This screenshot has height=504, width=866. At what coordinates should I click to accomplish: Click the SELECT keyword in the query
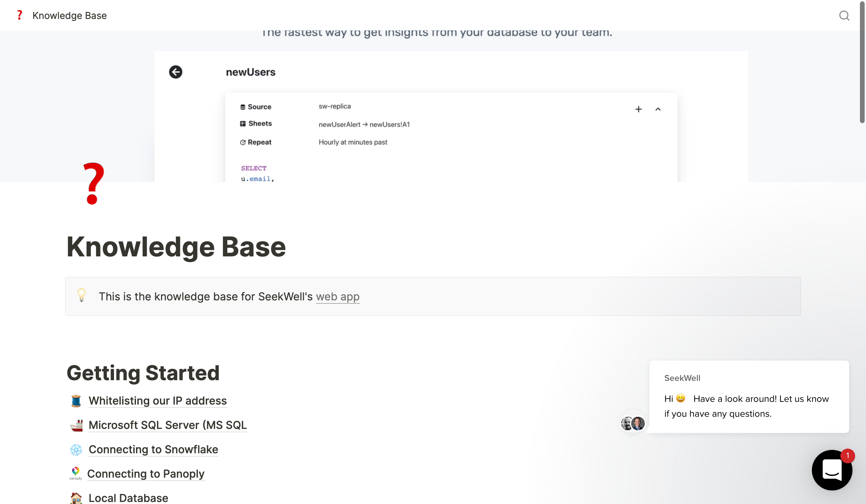pos(254,168)
